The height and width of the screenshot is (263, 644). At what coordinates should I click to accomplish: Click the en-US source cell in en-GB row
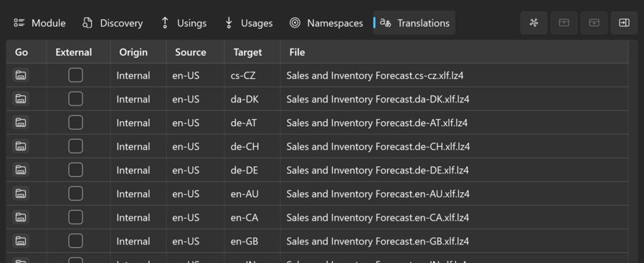click(x=196, y=242)
